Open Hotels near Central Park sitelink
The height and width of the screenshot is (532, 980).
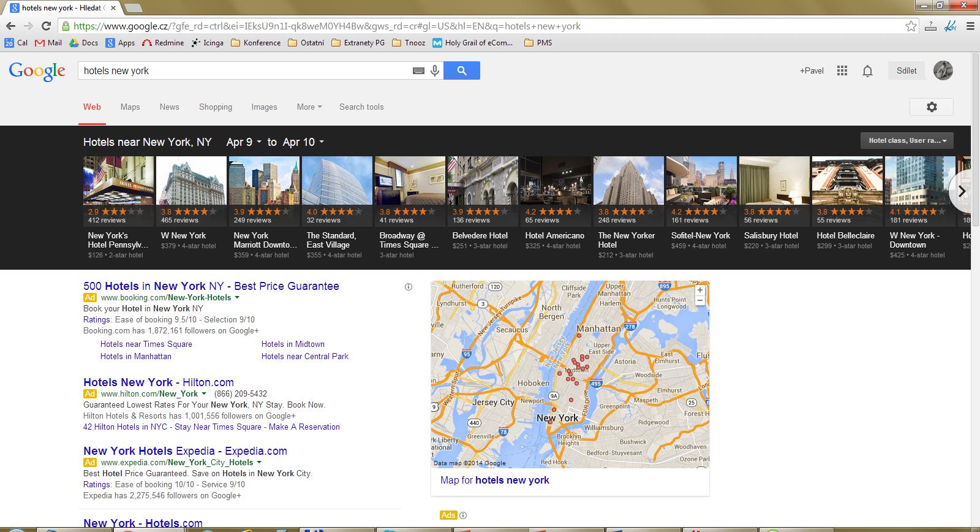[x=305, y=356]
